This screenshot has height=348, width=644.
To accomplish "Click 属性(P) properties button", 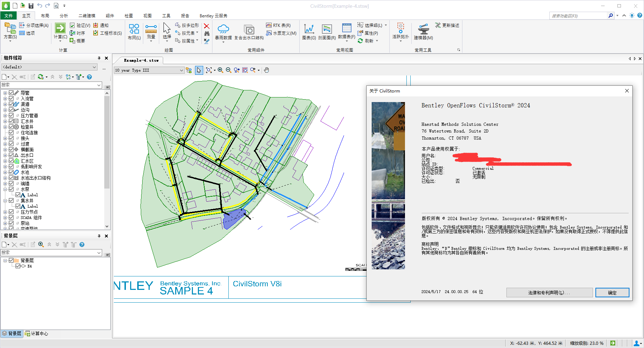I will 368,33.
